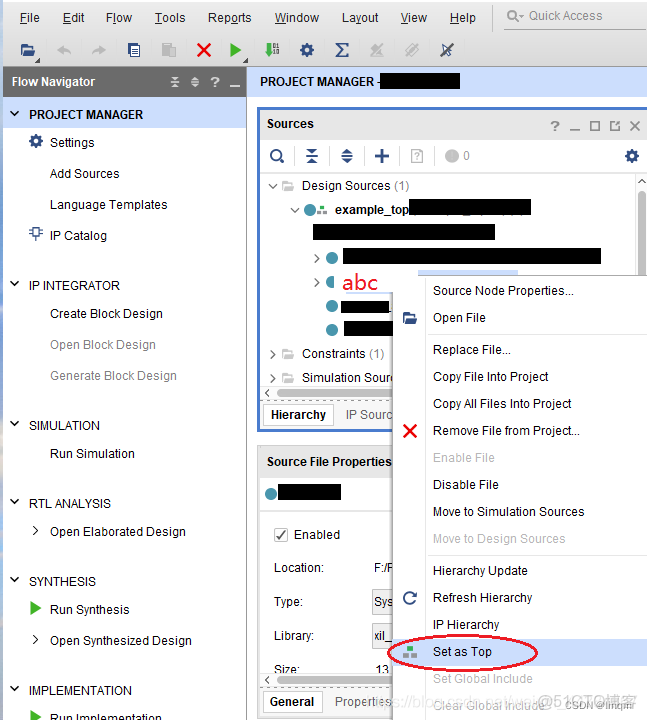Click the Paste toolbar icon
This screenshot has width=647, height=720.
(169, 50)
